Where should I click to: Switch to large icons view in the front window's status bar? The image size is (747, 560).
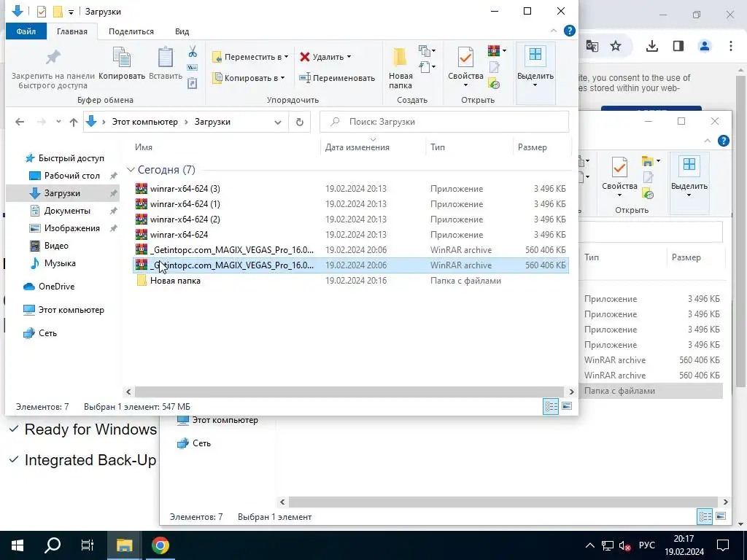(x=566, y=406)
